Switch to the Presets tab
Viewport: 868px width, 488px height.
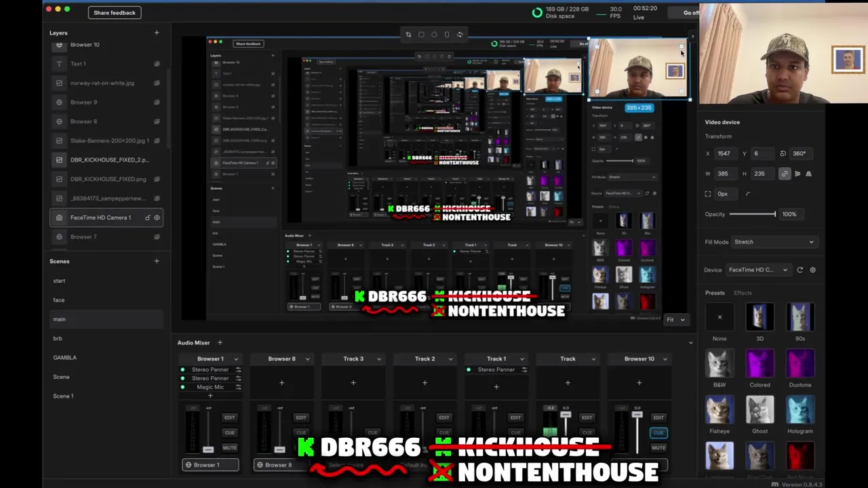point(715,293)
